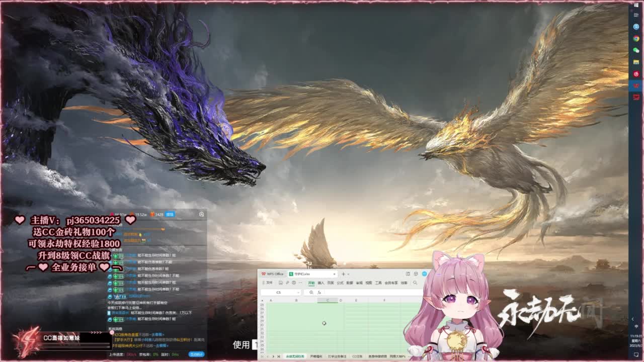The width and height of the screenshot is (644, 362).
Task: Select the 视图 ribbon tab
Action: tap(369, 283)
